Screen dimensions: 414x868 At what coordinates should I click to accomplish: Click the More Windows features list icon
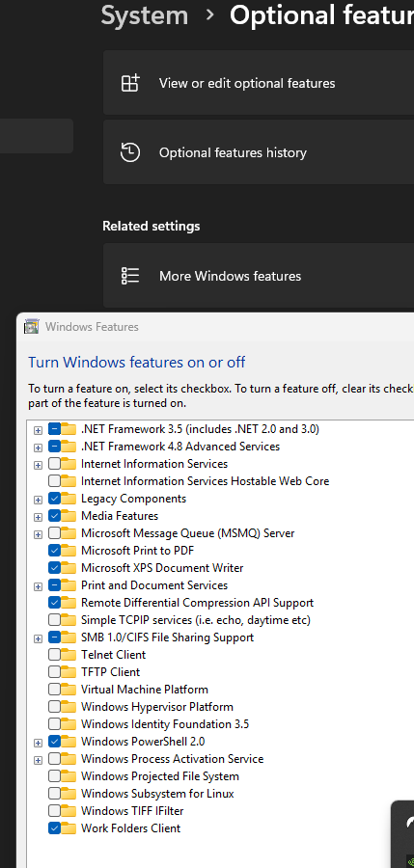point(131,276)
